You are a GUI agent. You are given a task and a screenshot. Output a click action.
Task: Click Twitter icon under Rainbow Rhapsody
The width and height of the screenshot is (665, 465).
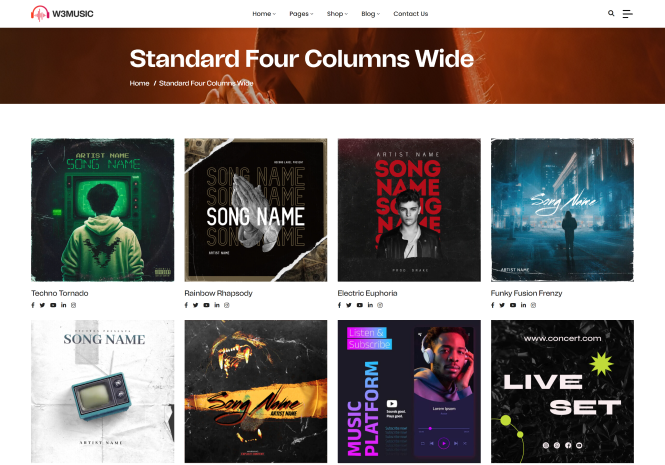click(x=195, y=305)
